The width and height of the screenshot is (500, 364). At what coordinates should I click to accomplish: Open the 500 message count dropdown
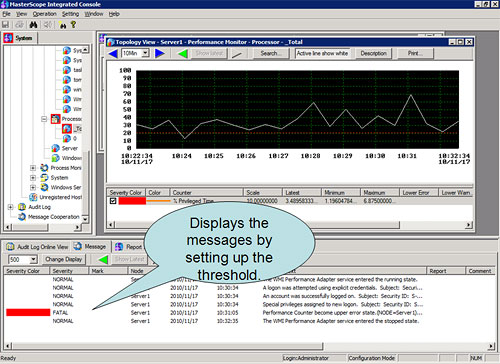coord(33,259)
